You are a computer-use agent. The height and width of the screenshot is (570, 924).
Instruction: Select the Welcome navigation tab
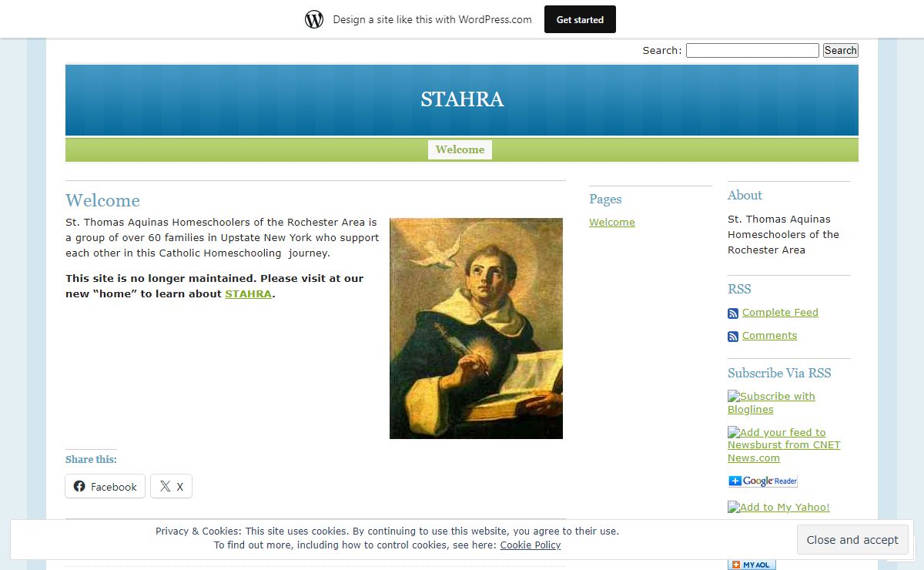(460, 149)
